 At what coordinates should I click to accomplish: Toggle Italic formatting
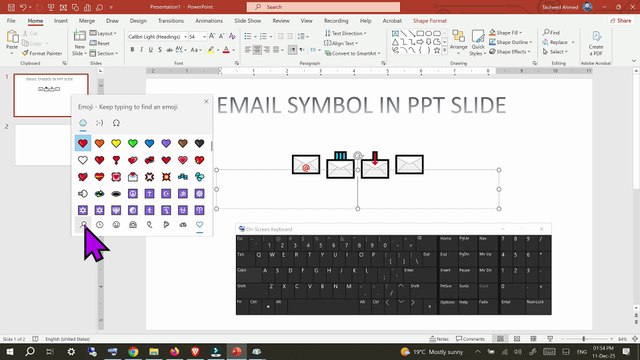pyautogui.click(x=141, y=50)
